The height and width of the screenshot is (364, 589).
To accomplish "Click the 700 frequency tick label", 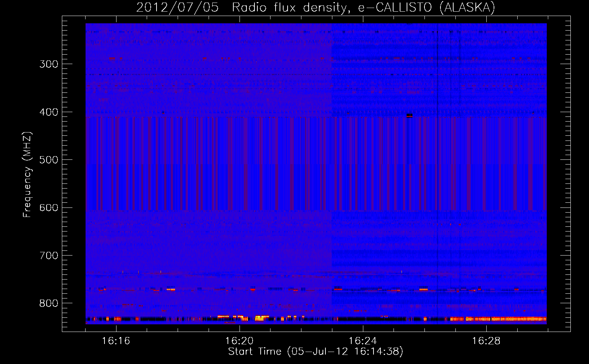I will [x=49, y=256].
